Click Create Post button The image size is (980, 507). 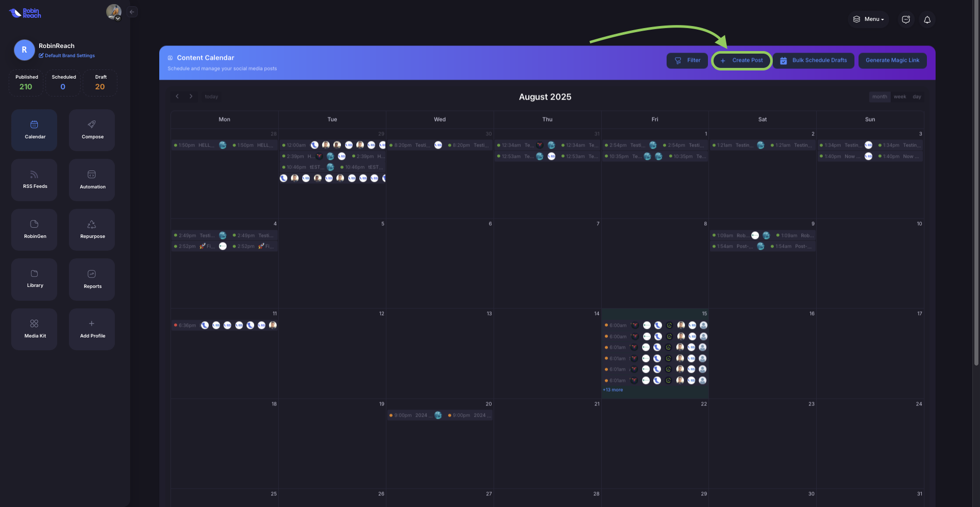coord(742,60)
